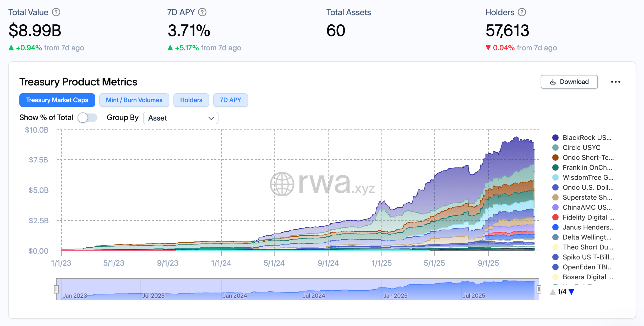644x326 pixels.
Task: Click the download icon on Download button
Action: [x=553, y=82]
